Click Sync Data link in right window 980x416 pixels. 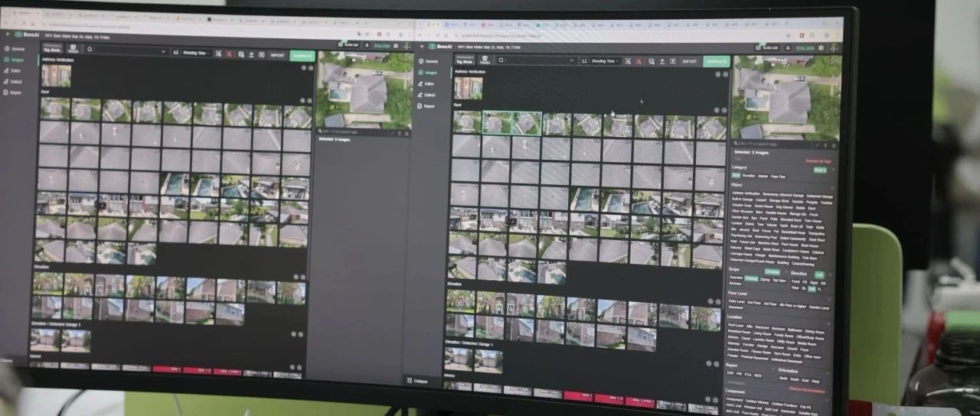[x=805, y=47]
